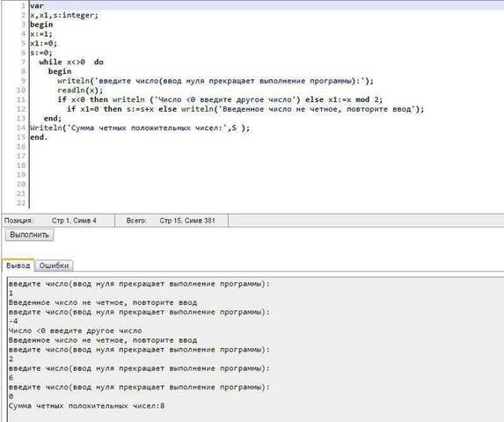Screen dimensions: 504x422
Task: Click the 'Стр 1, Симв 4' position status
Action: (74, 221)
